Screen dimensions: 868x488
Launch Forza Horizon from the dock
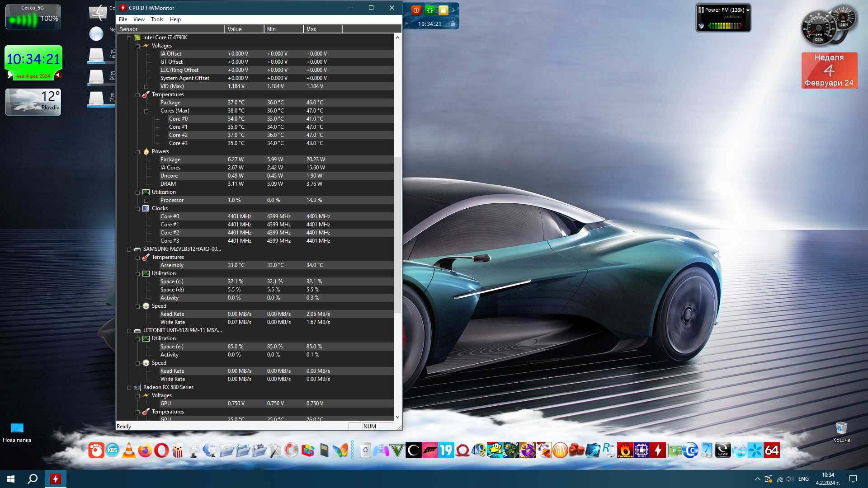pyautogui.click(x=429, y=450)
